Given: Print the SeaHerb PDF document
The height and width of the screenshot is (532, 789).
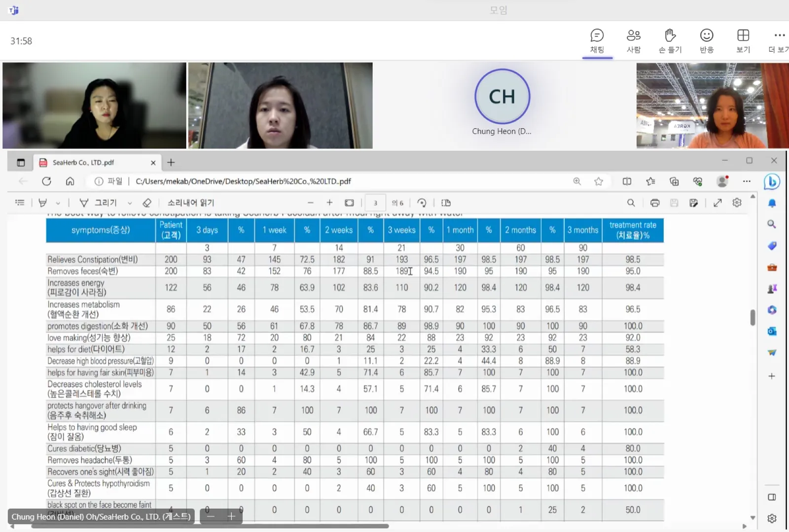Looking at the screenshot, I should (654, 203).
